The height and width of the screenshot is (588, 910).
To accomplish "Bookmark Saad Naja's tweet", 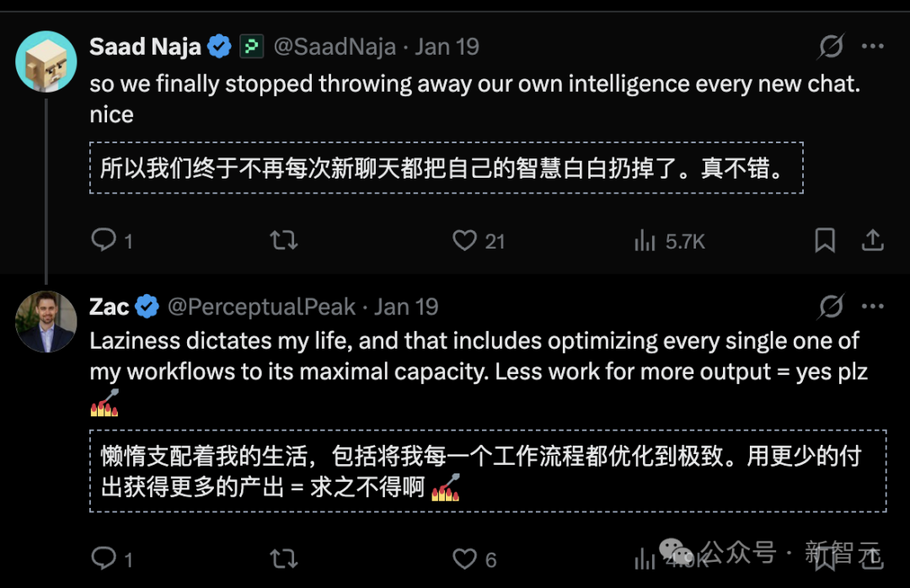I will point(825,241).
